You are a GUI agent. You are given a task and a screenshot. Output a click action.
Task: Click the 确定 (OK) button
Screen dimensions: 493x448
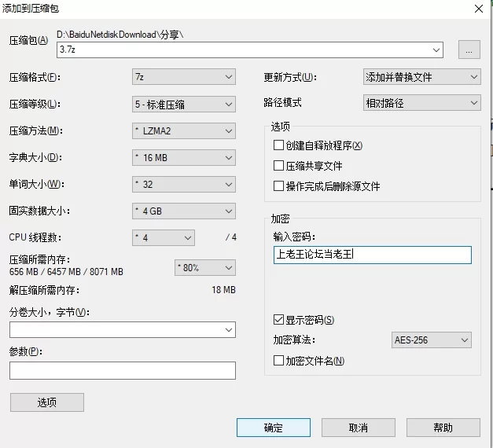click(273, 428)
